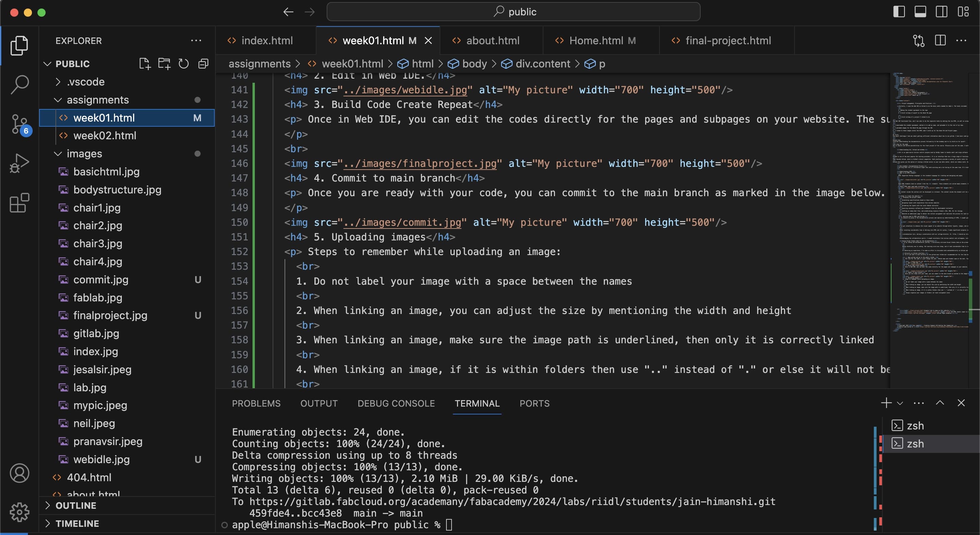This screenshot has height=535, width=980.
Task: Open the Explorer view in activity bar
Action: (19, 46)
